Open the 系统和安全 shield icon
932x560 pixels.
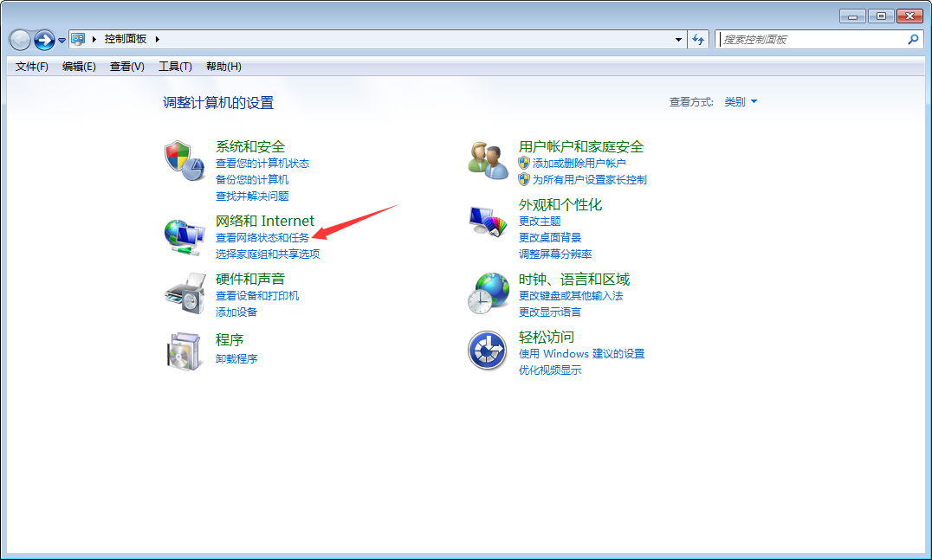pyautogui.click(x=184, y=158)
